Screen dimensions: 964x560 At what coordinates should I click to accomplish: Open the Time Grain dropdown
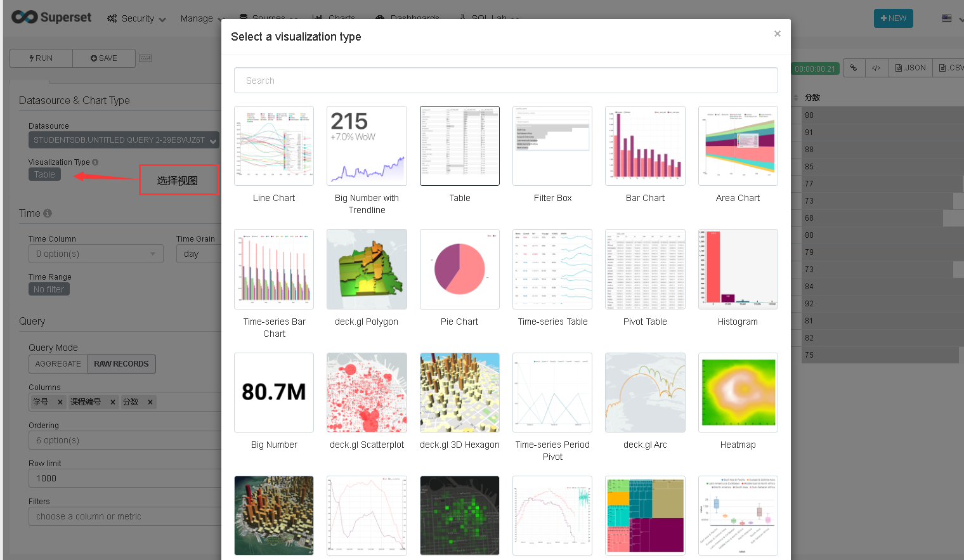coord(199,254)
